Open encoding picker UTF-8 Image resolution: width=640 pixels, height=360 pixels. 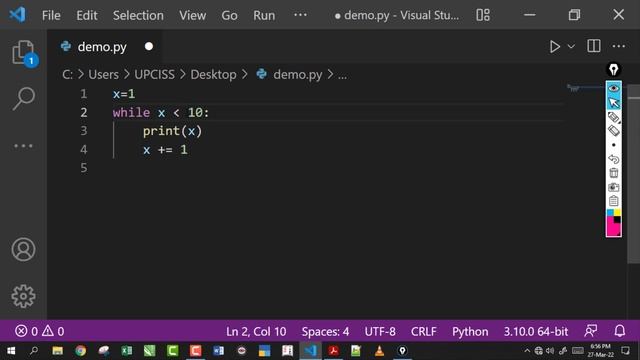(x=380, y=331)
